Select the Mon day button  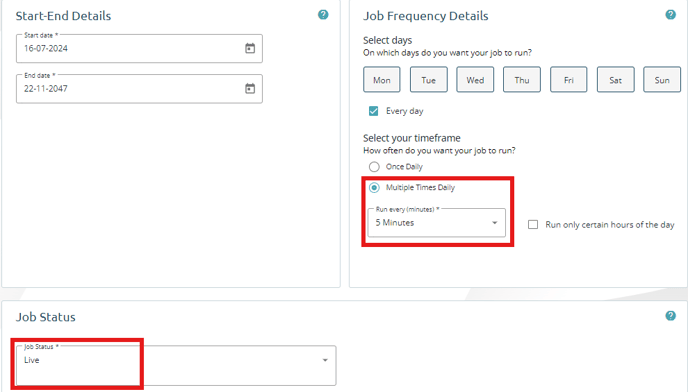pyautogui.click(x=382, y=80)
